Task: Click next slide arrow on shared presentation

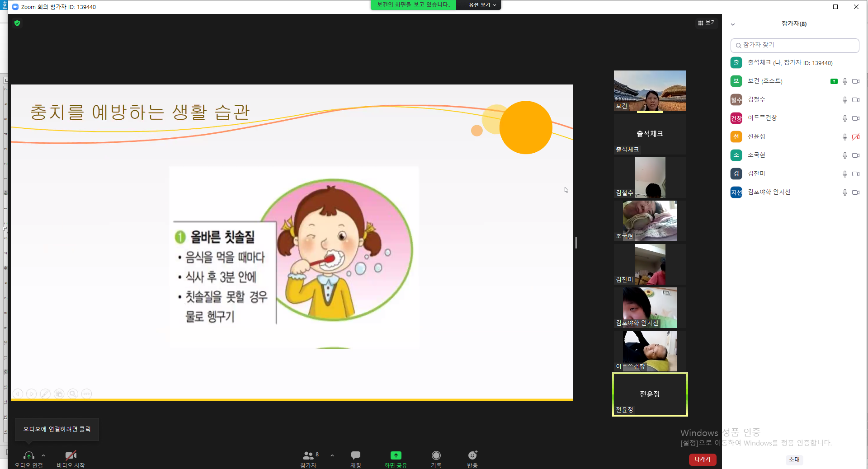Action: 32,394
